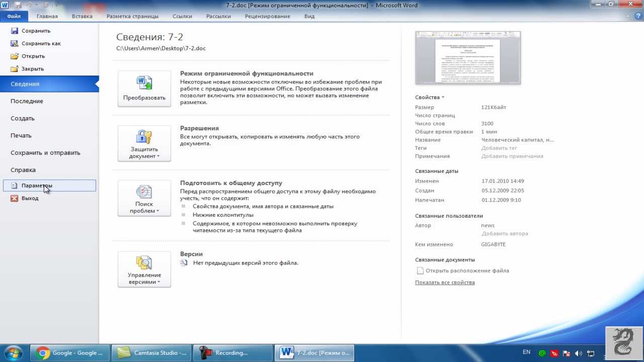Switch to Recording taskbar button
Viewport: 644px width, 362px height.
233,353
